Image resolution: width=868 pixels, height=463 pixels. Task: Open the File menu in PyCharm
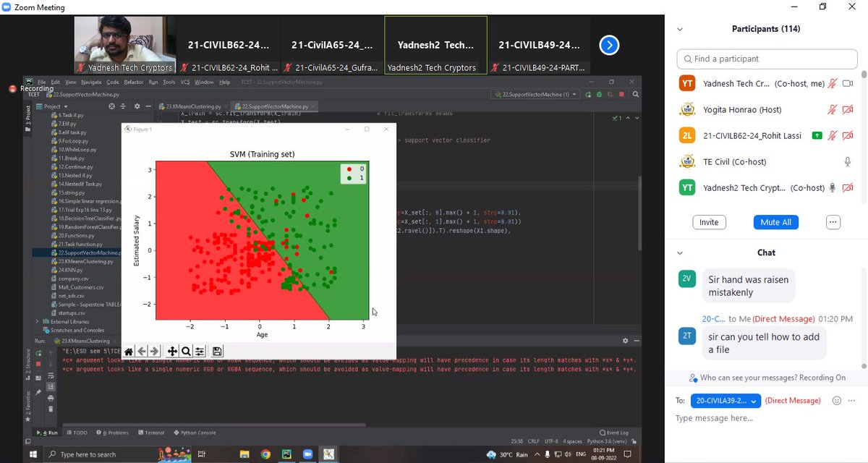point(42,82)
